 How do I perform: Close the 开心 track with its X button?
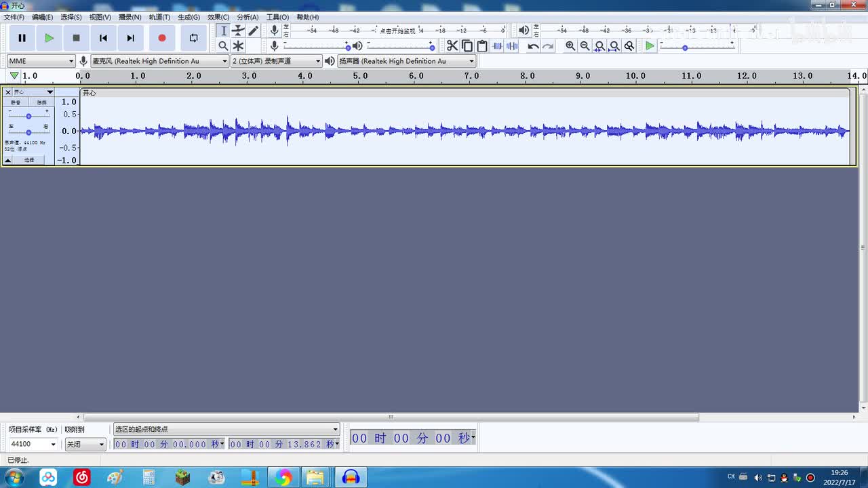click(x=7, y=92)
